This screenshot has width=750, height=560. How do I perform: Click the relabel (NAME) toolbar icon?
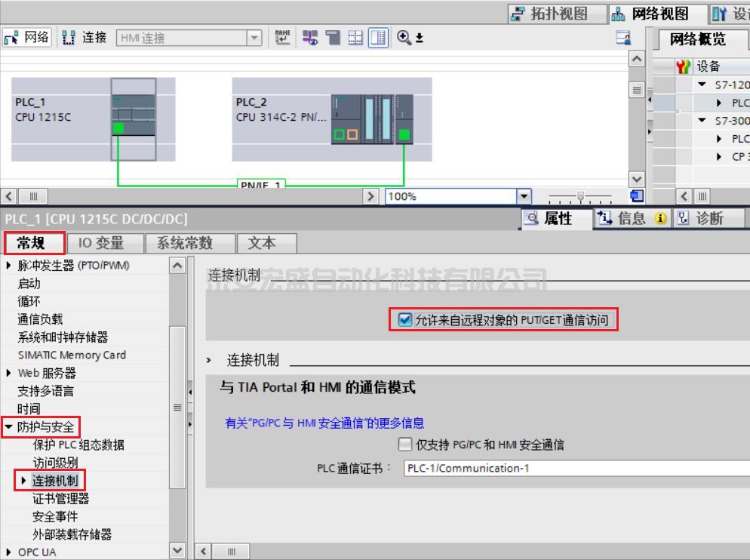[282, 38]
